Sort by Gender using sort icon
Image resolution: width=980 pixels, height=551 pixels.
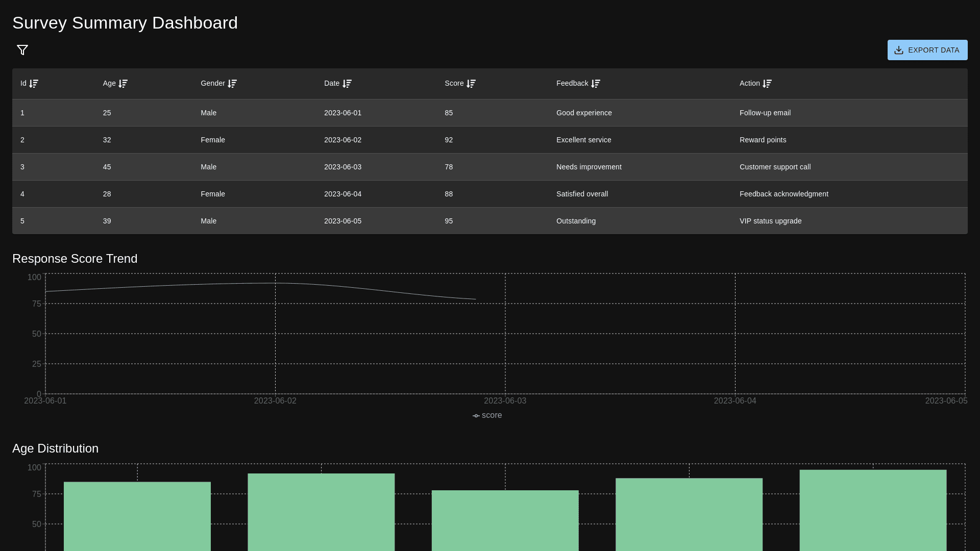coord(232,84)
